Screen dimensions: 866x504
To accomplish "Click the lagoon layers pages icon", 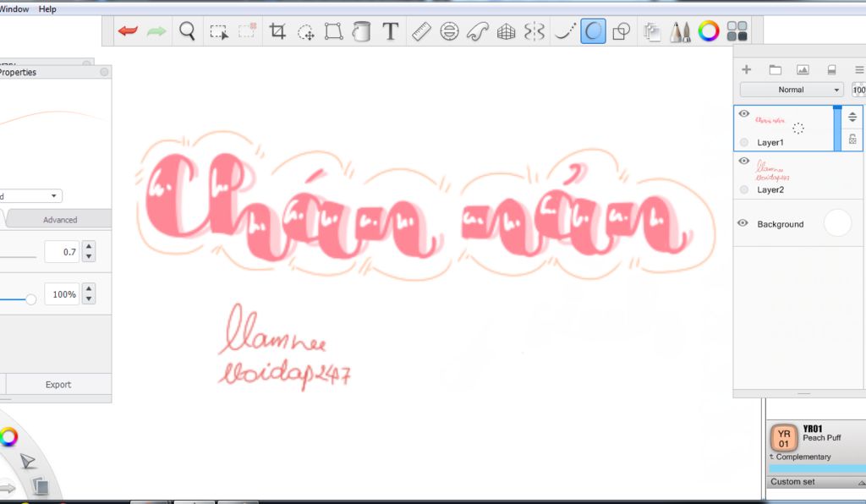I will coord(40,486).
